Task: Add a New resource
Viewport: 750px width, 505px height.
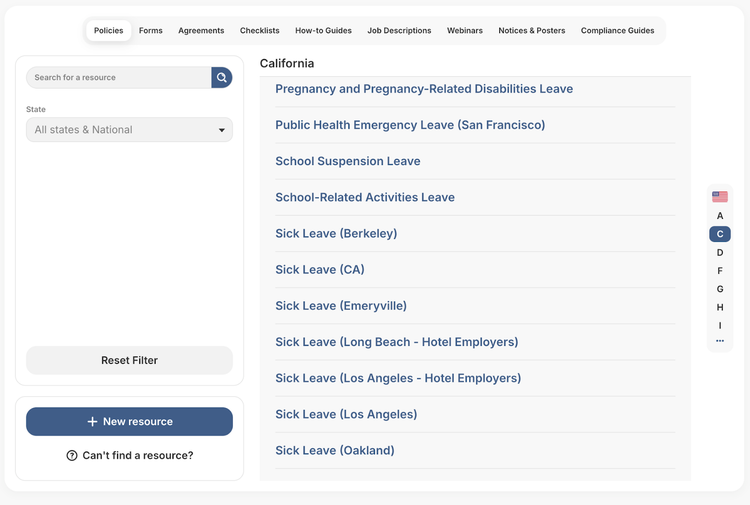Action: point(129,421)
